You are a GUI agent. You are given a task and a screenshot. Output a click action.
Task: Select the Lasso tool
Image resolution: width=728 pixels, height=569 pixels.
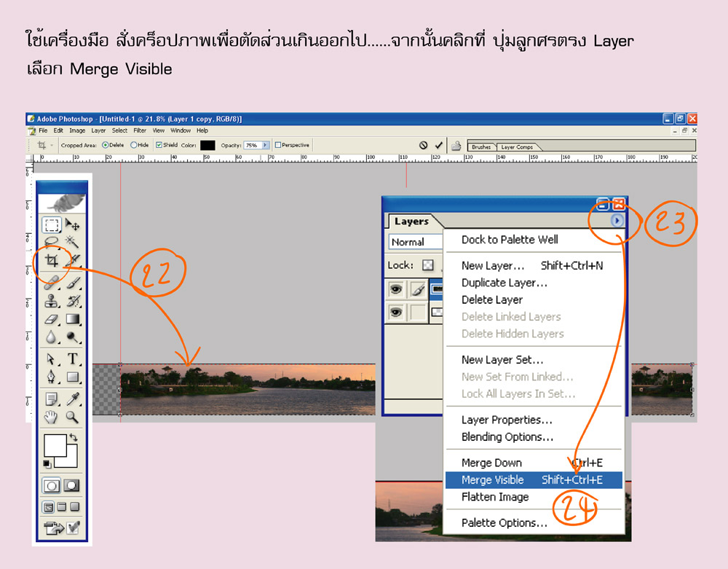(x=52, y=242)
